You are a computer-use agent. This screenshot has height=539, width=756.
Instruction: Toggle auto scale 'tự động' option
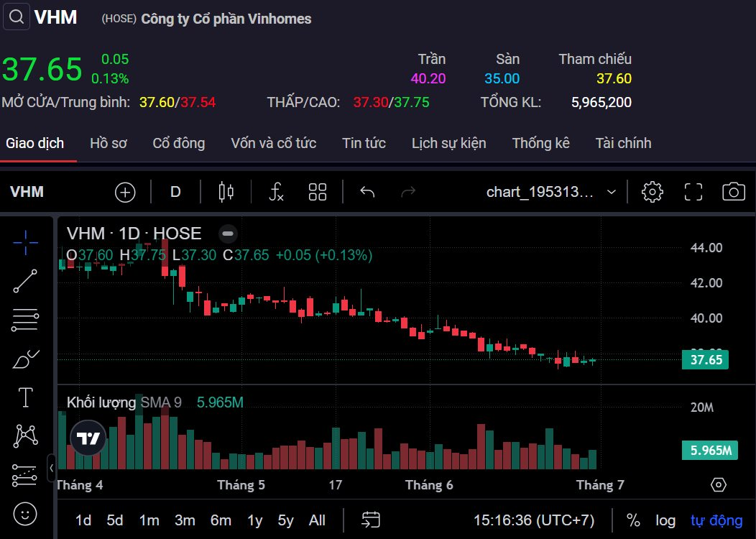[716, 520]
